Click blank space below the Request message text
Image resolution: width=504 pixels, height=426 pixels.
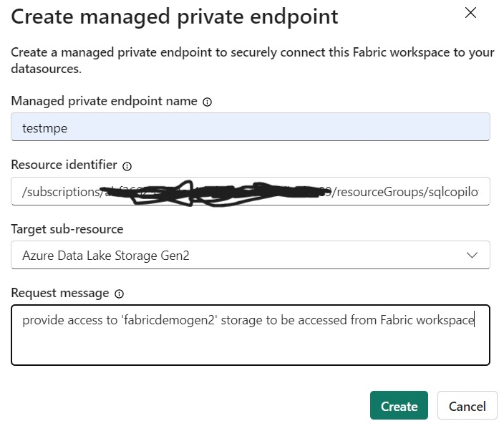[x=251, y=347]
